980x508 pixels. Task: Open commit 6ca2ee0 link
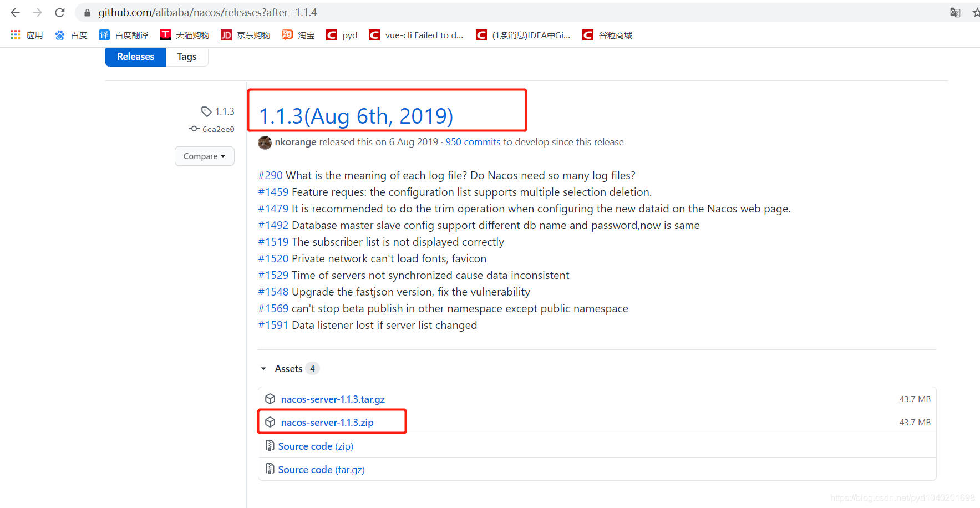pyautogui.click(x=219, y=129)
